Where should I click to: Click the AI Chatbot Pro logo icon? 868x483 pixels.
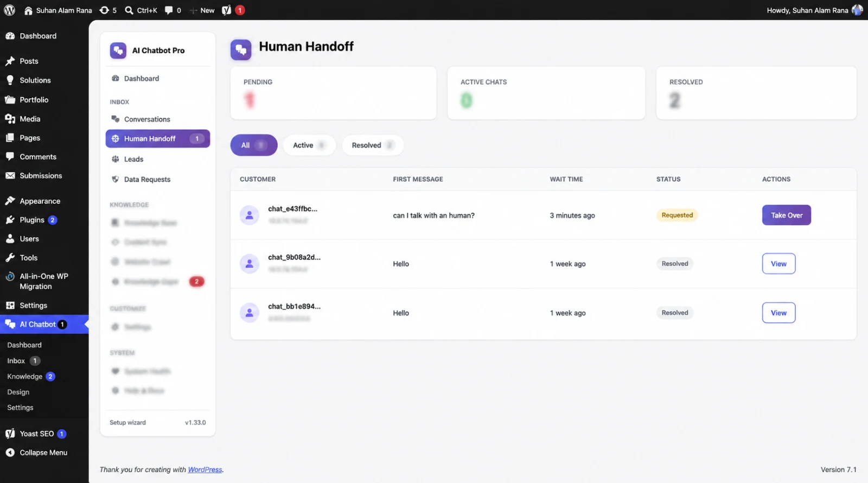118,50
